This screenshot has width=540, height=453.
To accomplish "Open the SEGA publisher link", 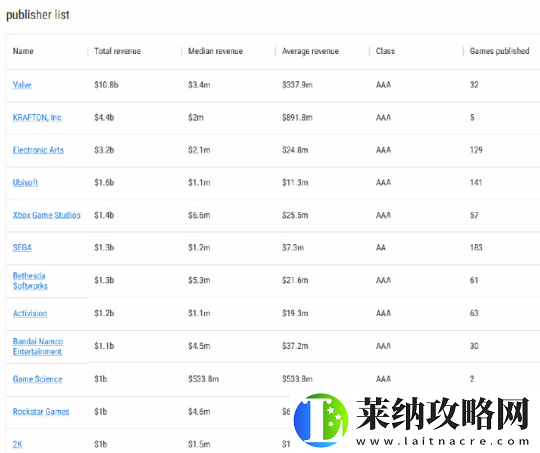I will (22, 247).
